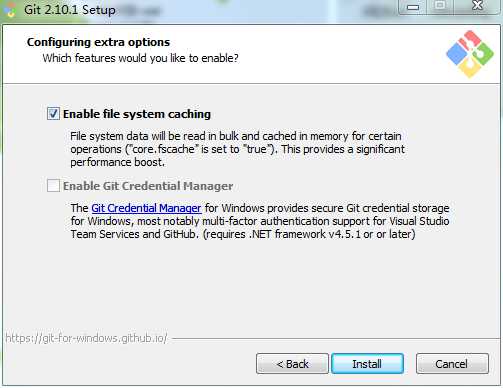503x388 pixels.
Task: Click the git-for-windows.github.io URL text
Action: (86, 338)
